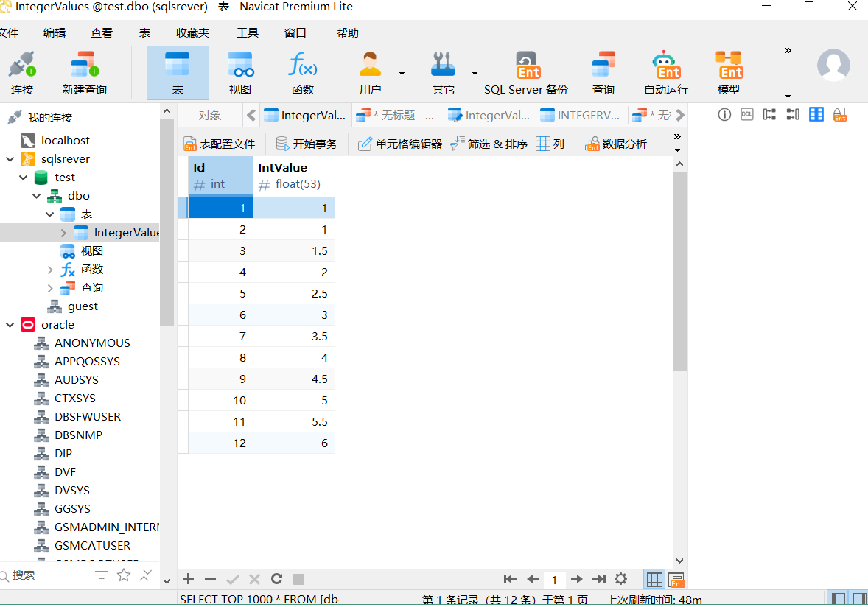Screen dimensions: 868x607
Task: Click the 列 (Columns) button
Action: (550, 144)
